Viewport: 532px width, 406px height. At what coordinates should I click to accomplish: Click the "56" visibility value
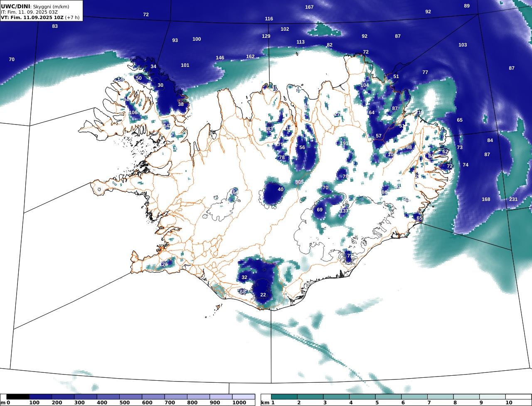302,147
